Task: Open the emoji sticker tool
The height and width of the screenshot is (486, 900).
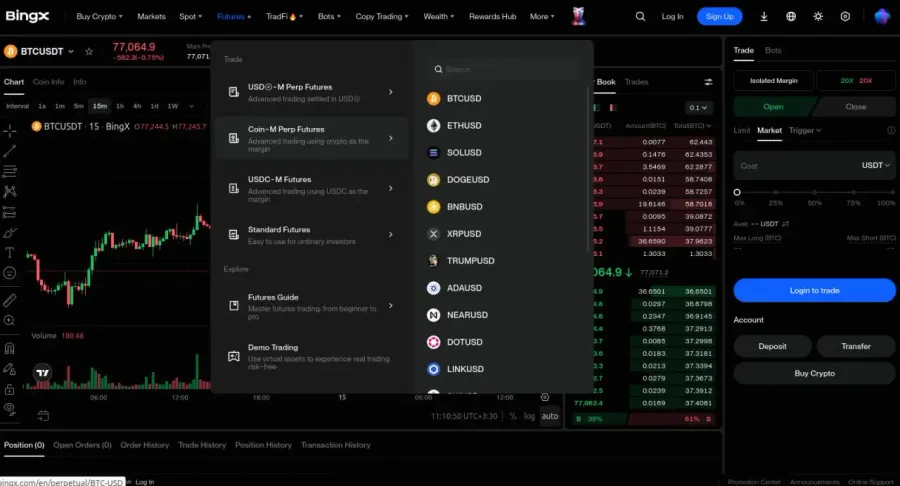Action: (10, 273)
